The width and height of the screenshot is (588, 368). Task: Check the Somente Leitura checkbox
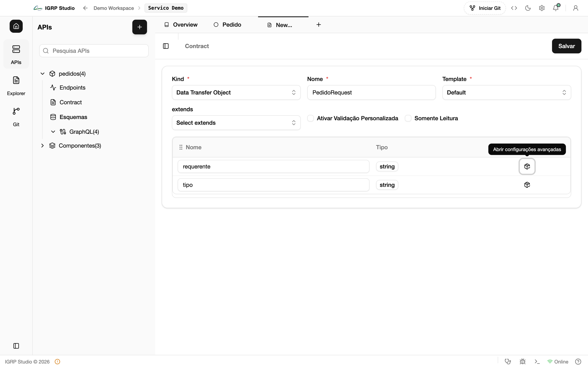pyautogui.click(x=408, y=118)
